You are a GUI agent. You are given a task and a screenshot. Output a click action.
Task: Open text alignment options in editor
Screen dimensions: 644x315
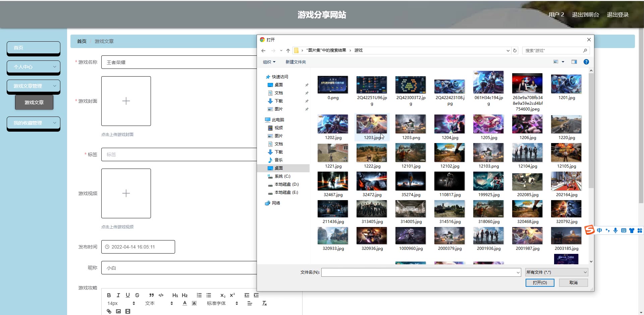coord(250,303)
